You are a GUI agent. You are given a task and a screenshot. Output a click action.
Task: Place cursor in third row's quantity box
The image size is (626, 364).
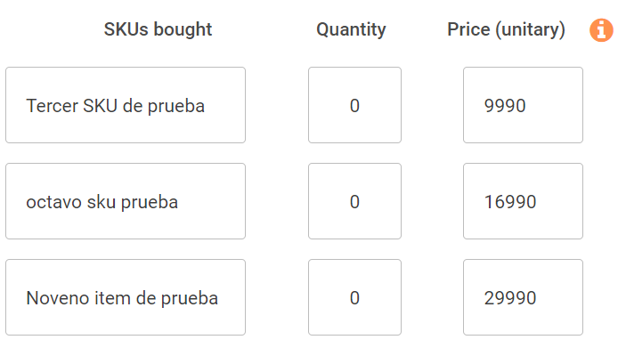tap(354, 297)
